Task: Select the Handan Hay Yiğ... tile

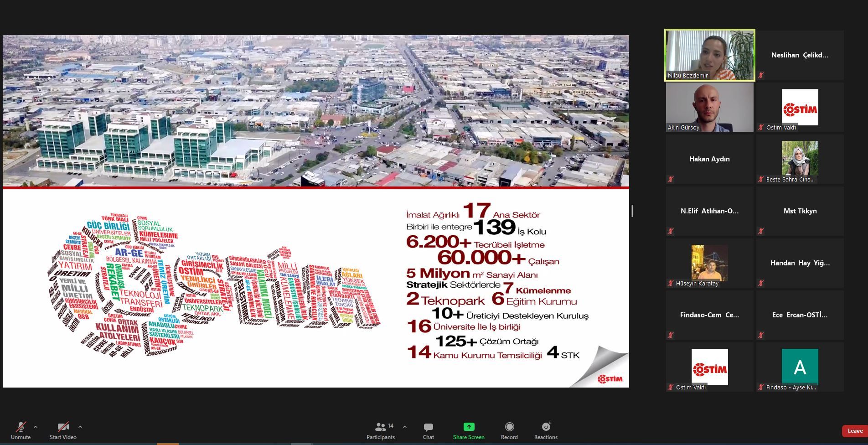Action: click(x=800, y=263)
